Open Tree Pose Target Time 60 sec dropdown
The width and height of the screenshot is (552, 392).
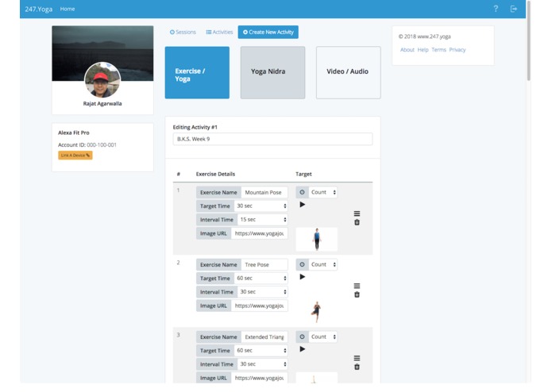click(x=261, y=279)
